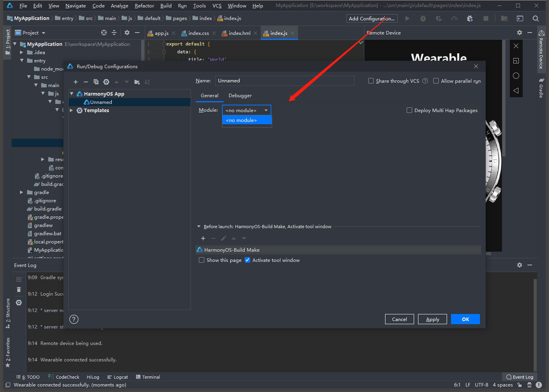Click Project panel settings gear icon

[127, 33]
